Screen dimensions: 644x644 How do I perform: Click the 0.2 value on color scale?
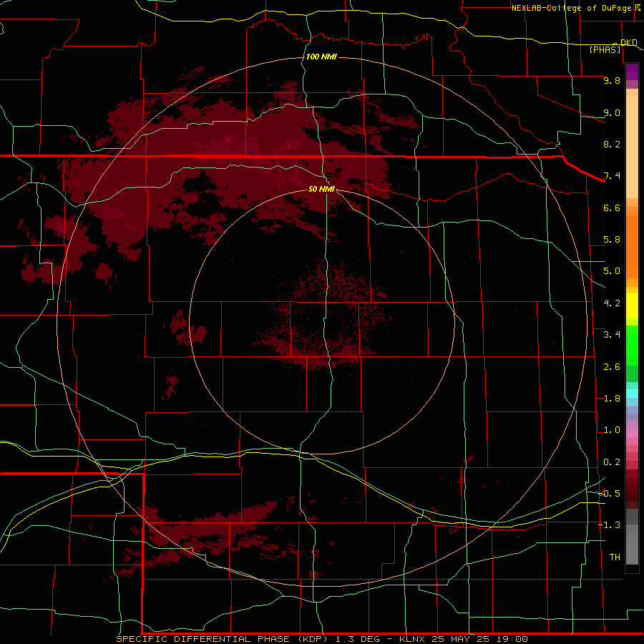coord(612,462)
